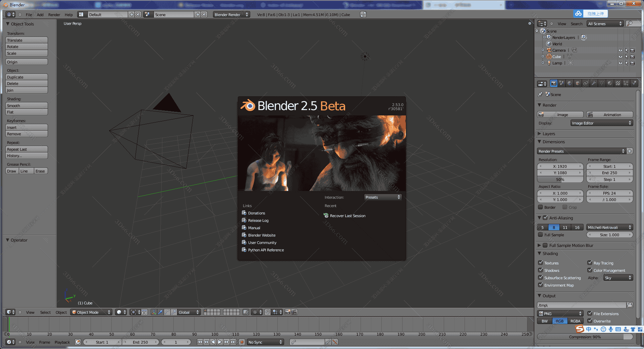Select the Object cube properties tab
This screenshot has width=644, height=349.
(x=578, y=83)
